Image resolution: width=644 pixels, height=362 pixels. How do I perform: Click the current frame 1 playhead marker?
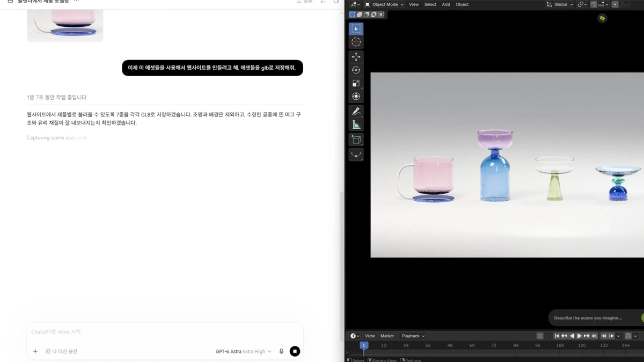363,345
